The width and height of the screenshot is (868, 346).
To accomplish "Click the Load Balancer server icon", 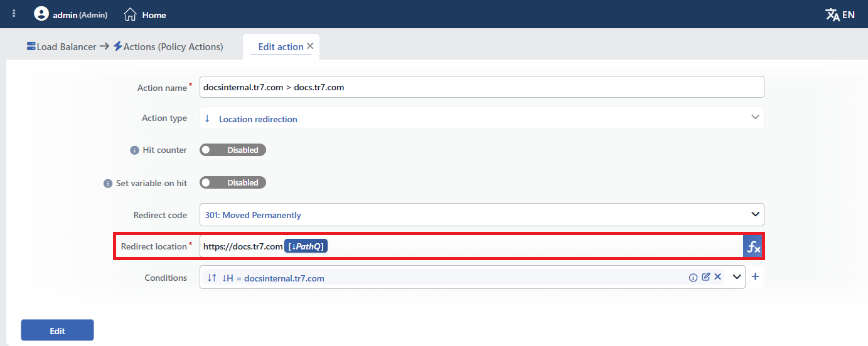I will (31, 46).
